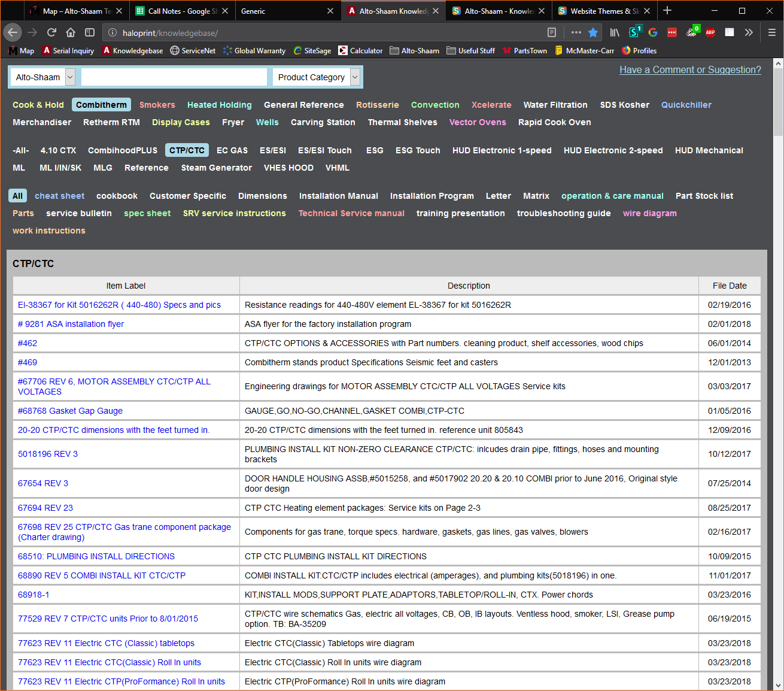Reload the page with the refresh icon

[51, 32]
